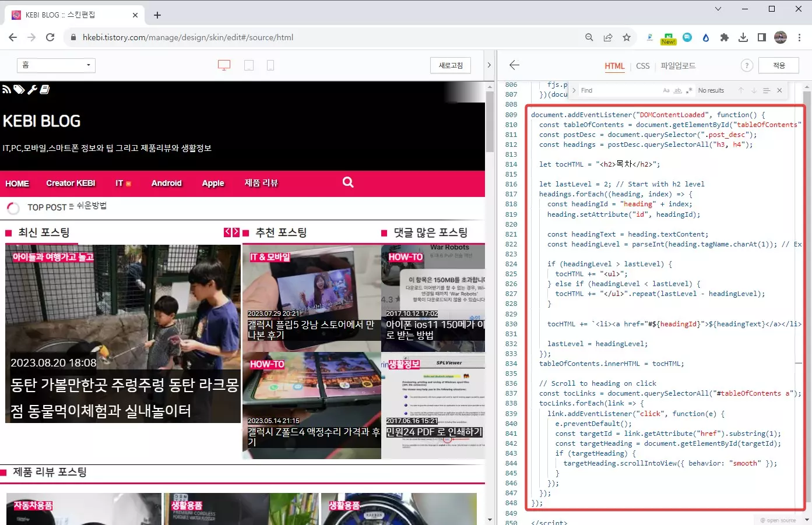Viewport: 812px width, 525px height.
Task: Switch to the HTML tab
Action: pos(614,66)
